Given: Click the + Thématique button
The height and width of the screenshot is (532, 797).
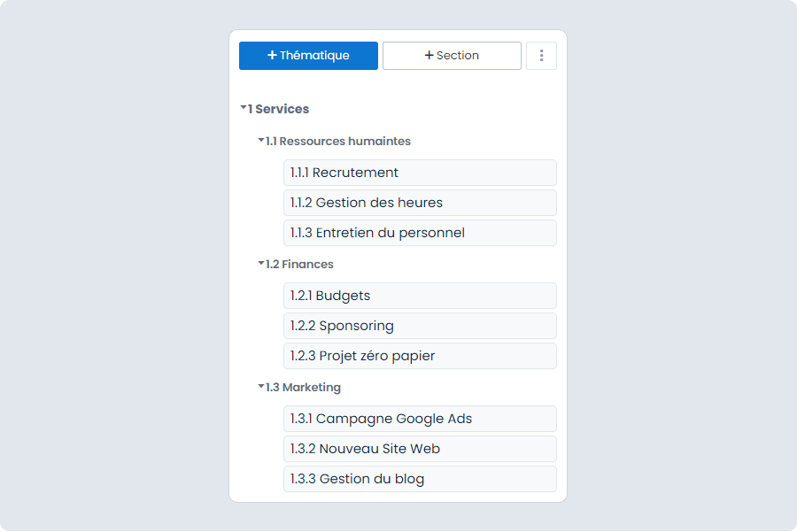Looking at the screenshot, I should click(308, 56).
